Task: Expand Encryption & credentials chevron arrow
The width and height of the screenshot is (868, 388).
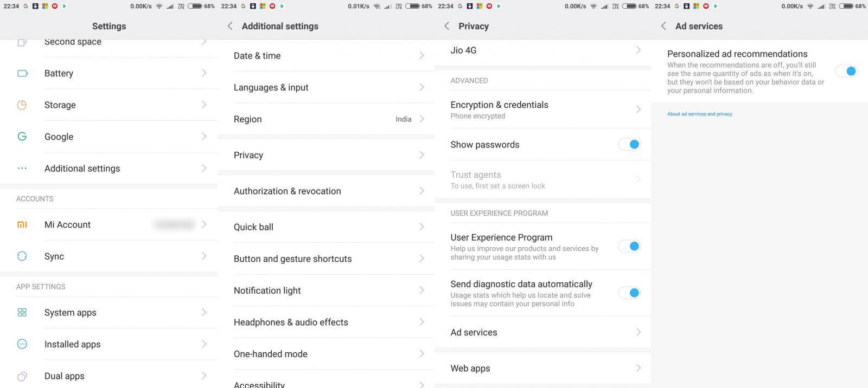Action: coord(639,109)
